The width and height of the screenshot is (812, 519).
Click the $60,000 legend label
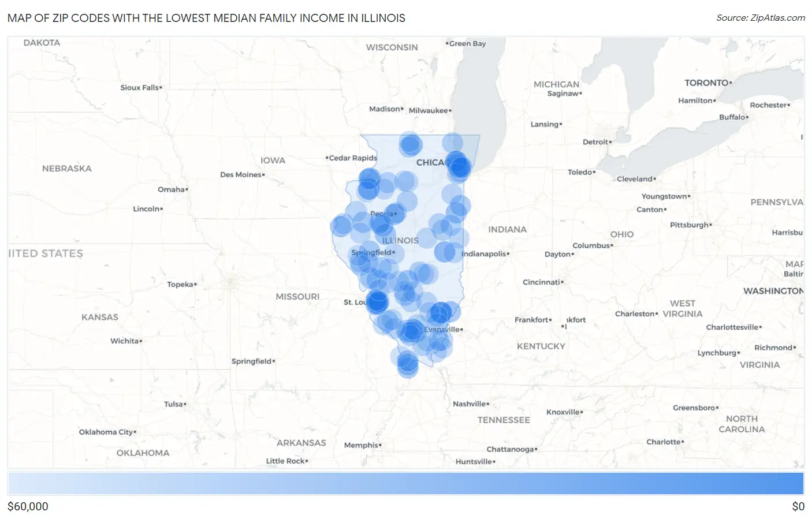[28, 506]
